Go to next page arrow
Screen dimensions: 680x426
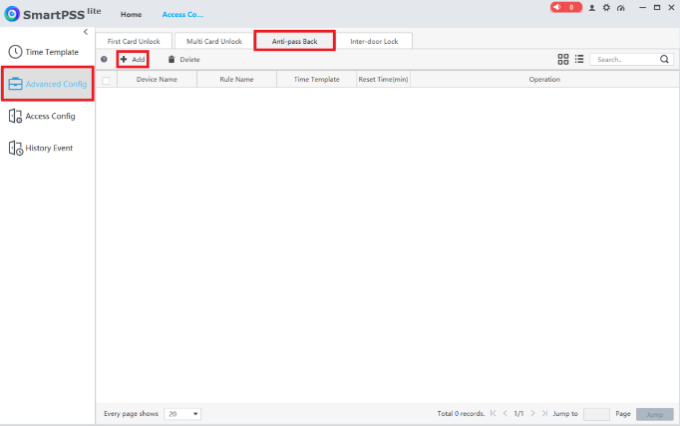pos(533,414)
